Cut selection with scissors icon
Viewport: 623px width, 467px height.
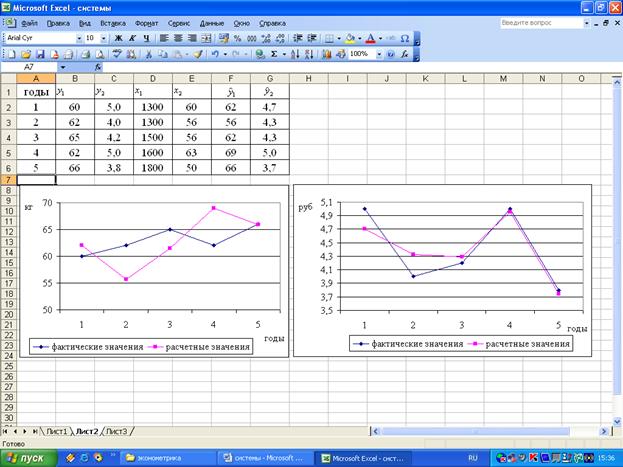[x=149, y=54]
